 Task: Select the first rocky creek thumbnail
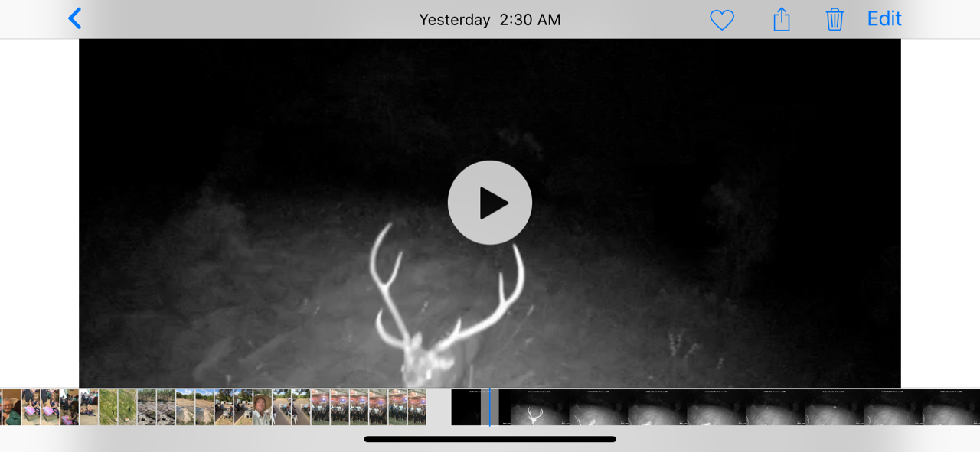(146, 407)
